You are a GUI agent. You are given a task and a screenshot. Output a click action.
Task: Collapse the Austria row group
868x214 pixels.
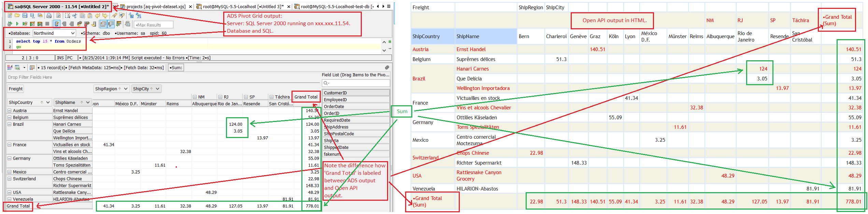point(9,111)
